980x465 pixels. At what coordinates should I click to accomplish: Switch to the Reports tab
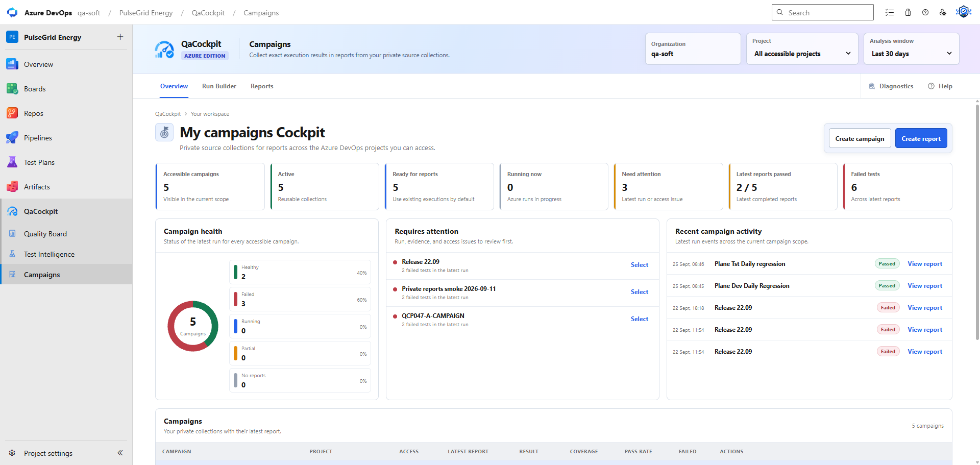[262, 86]
